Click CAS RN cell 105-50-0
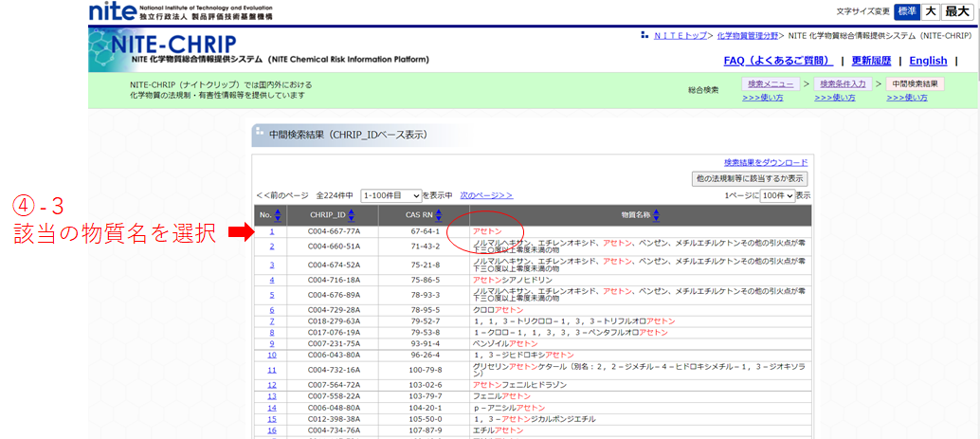 (425, 419)
